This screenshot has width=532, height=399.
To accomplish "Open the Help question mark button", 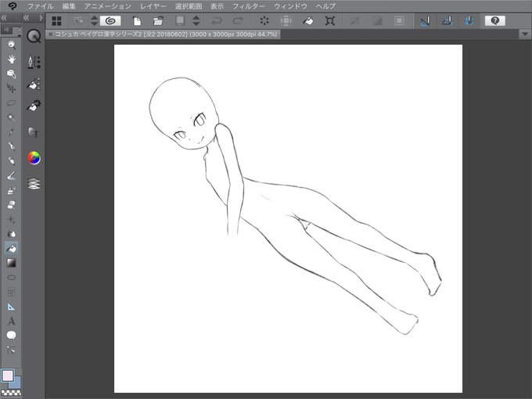I will (x=495, y=21).
